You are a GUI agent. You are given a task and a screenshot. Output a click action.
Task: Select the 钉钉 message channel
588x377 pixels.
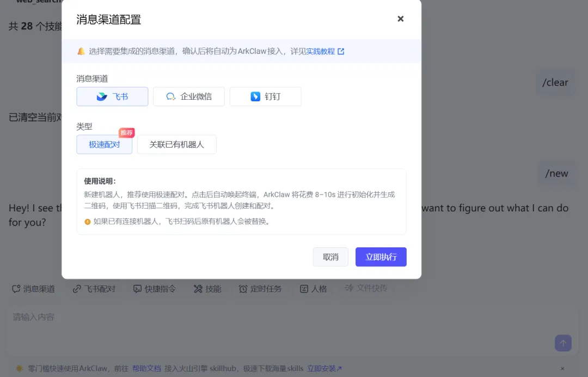coord(265,96)
